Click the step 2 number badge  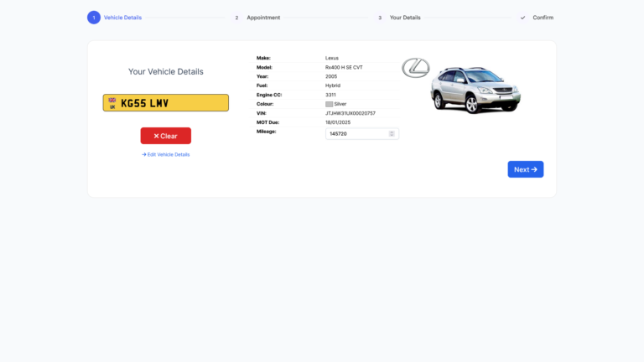point(236,18)
